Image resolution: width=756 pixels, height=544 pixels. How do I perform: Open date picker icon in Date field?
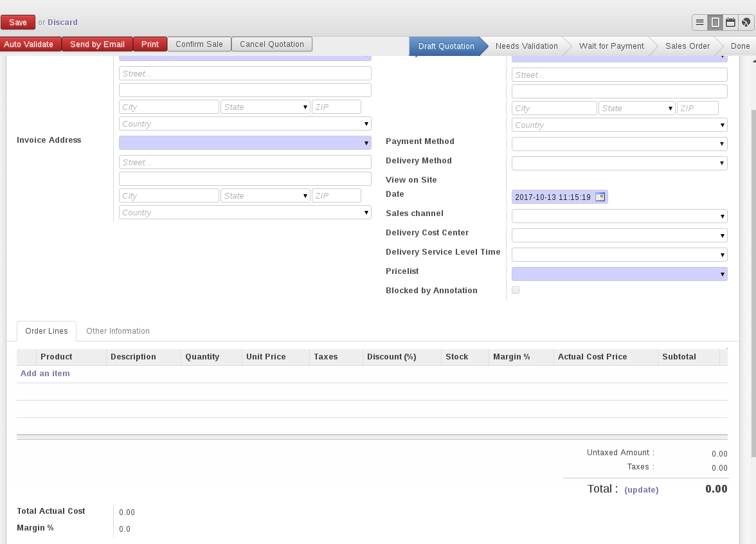(600, 197)
